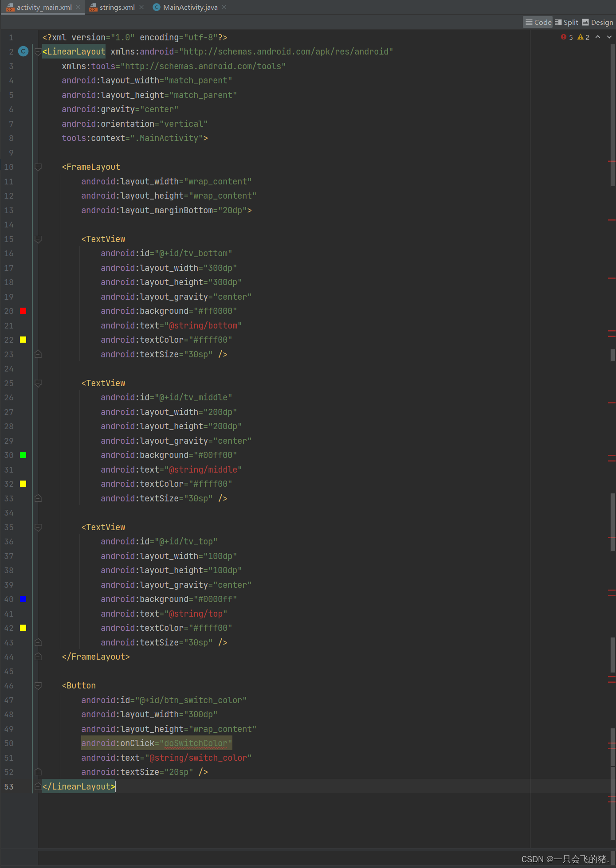Click the closing /FrameLayout tag
The height and width of the screenshot is (868, 616).
(x=96, y=657)
